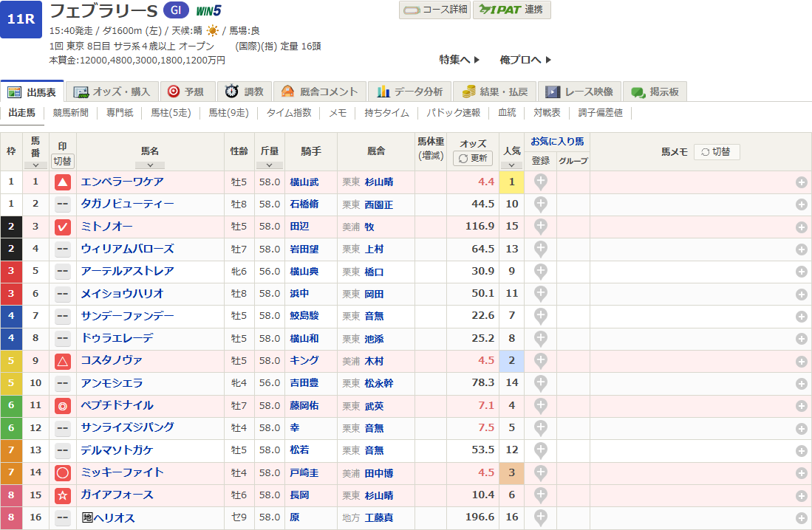This screenshot has width=812, height=530.
Task: Click the checkmark icon for ミトノオー
Action: (x=63, y=227)
